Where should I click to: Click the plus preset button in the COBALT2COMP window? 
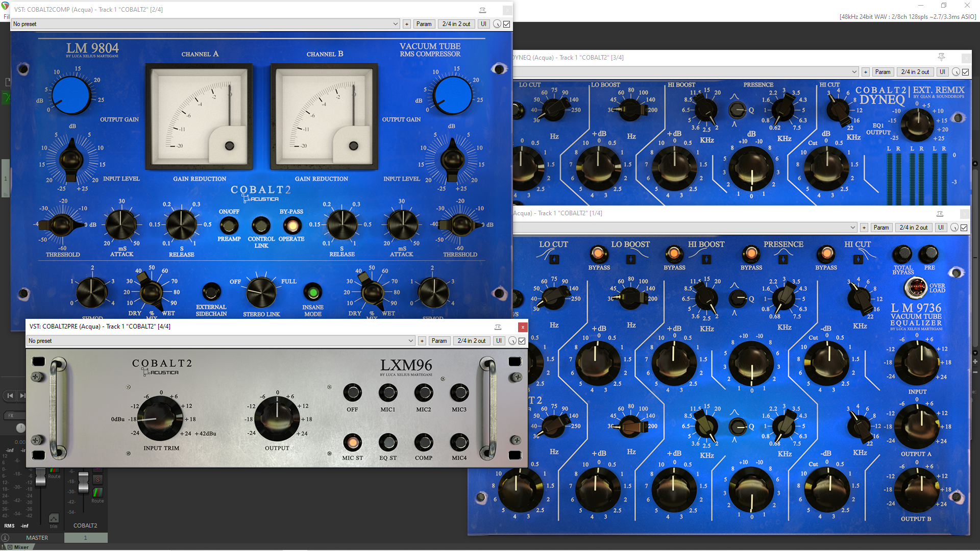point(406,24)
